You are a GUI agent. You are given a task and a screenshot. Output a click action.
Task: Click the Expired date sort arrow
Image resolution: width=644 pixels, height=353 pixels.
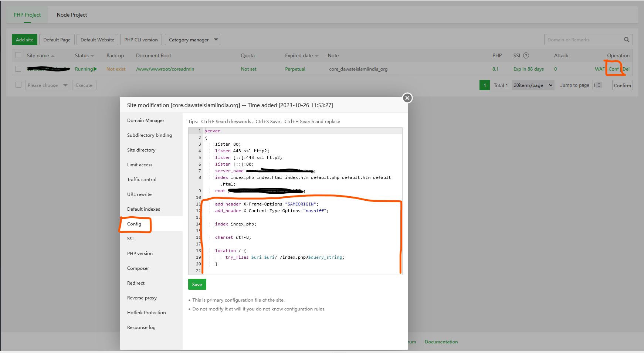(x=317, y=56)
